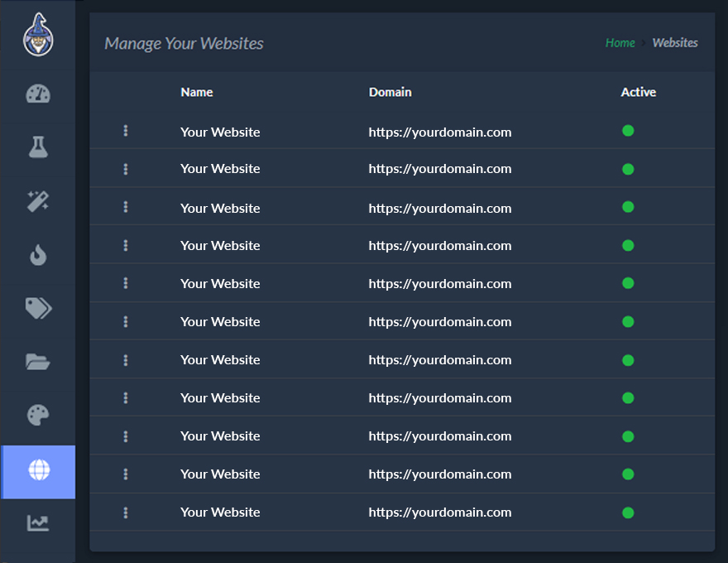Select the lab flask icon
The width and height of the screenshot is (728, 563).
37,147
